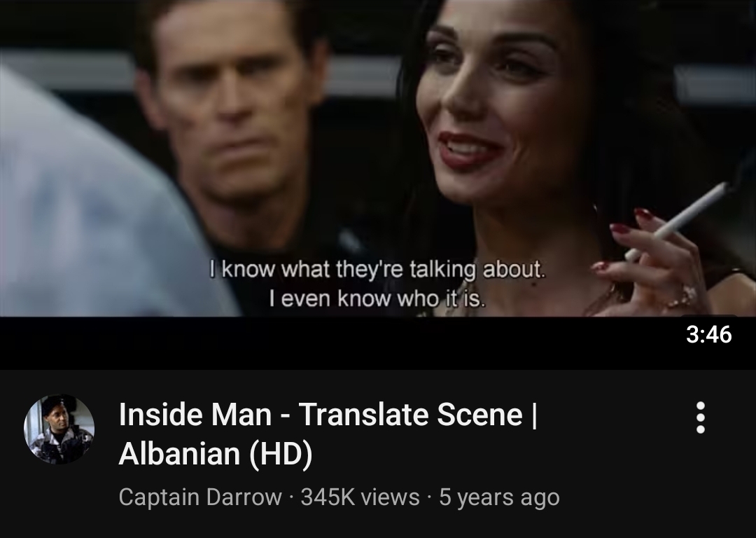This screenshot has height=538, width=756.
Task: Click the ring on the woman's finger
Action: tap(684, 296)
